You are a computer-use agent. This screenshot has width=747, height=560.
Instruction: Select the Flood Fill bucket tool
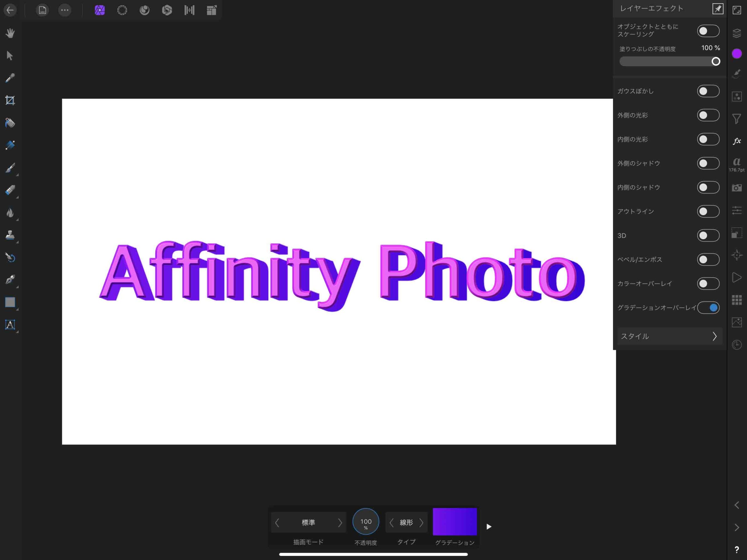coord(10,123)
